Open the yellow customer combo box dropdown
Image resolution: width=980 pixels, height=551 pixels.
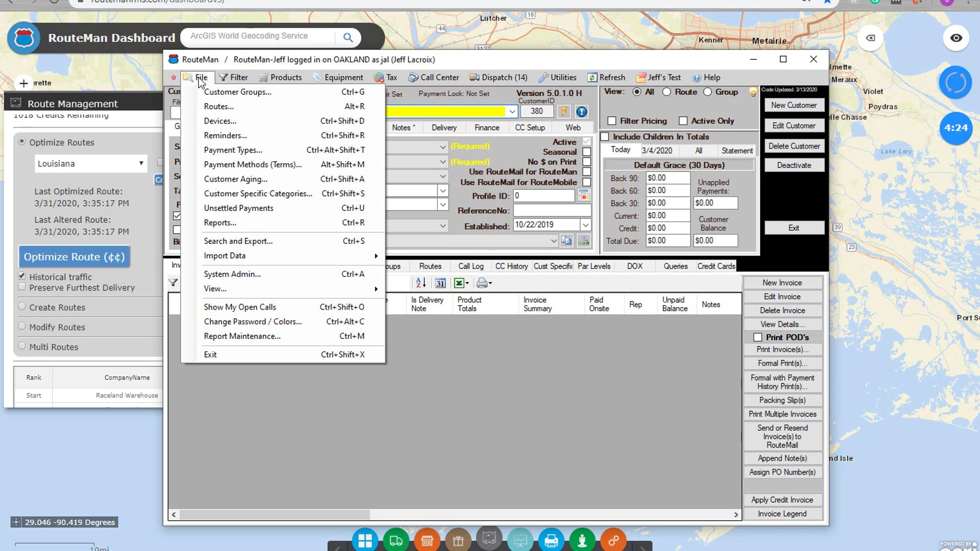511,112
